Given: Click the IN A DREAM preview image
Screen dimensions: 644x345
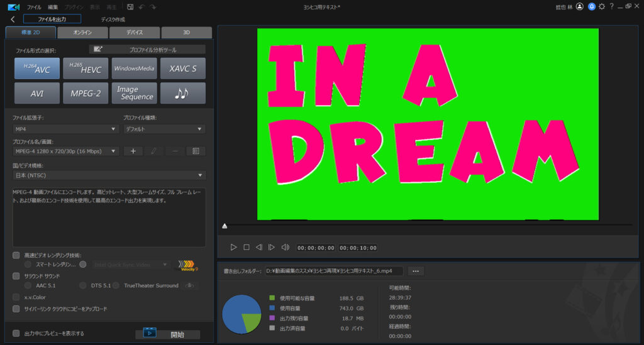Looking at the screenshot, I should tap(428, 124).
